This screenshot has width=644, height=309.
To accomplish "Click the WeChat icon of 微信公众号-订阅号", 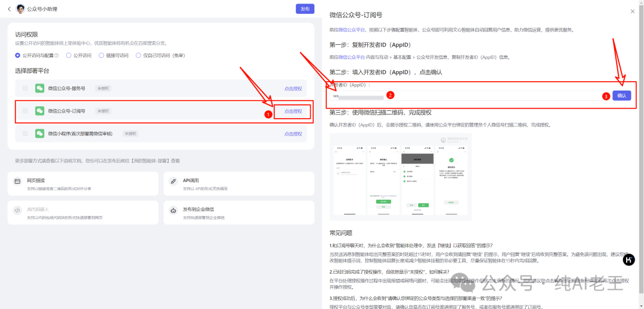I will 39,111.
